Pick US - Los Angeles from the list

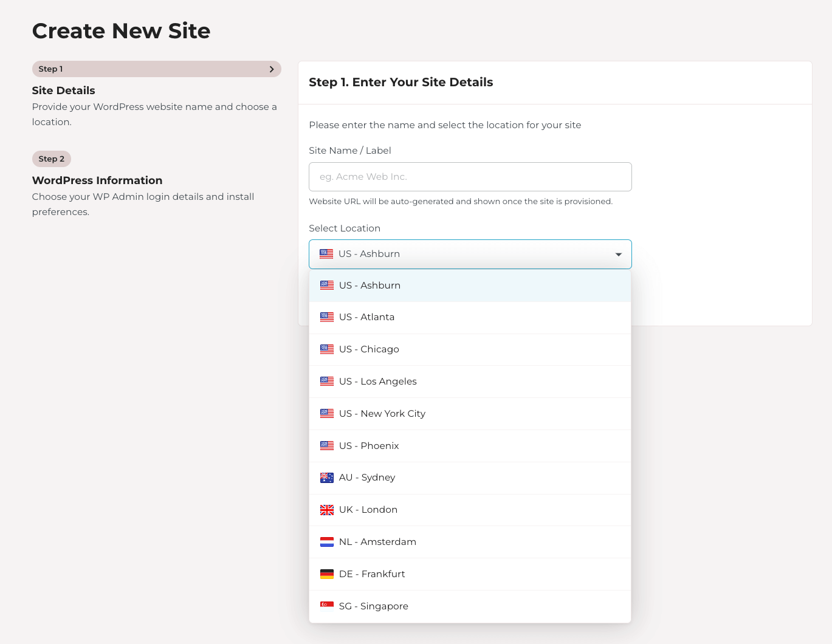[x=470, y=382]
